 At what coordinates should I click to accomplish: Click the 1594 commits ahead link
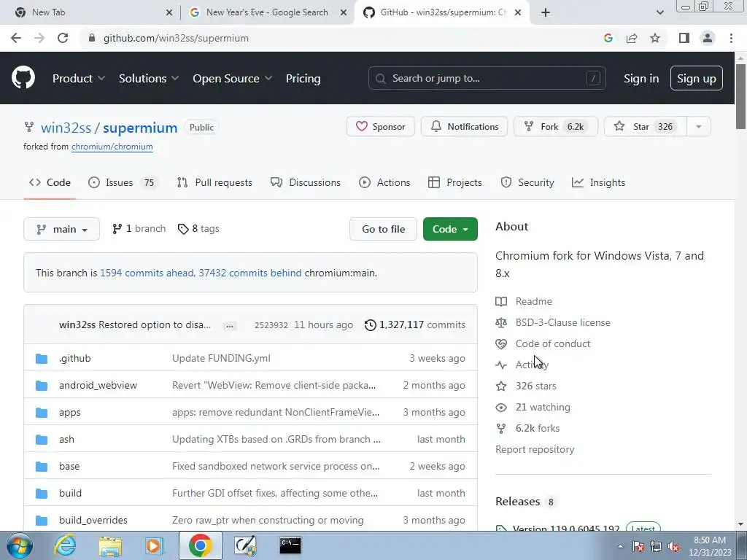146,273
